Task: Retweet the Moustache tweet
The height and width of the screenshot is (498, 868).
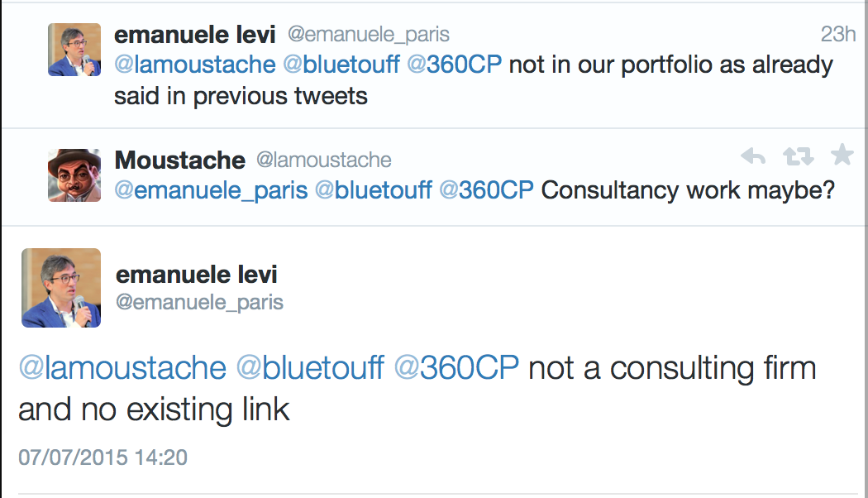Action: pyautogui.click(x=799, y=156)
